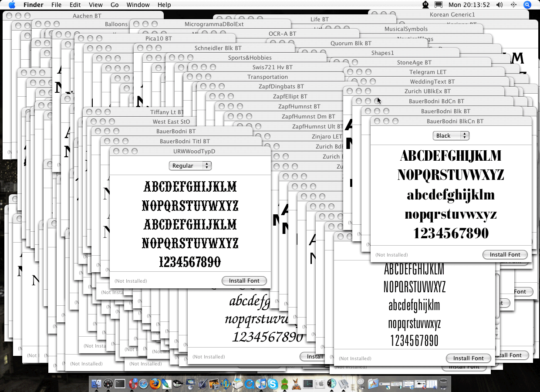Image resolution: width=540 pixels, height=392 pixels.
Task: Click Install Font below the condensed font sample
Action: pos(469,358)
